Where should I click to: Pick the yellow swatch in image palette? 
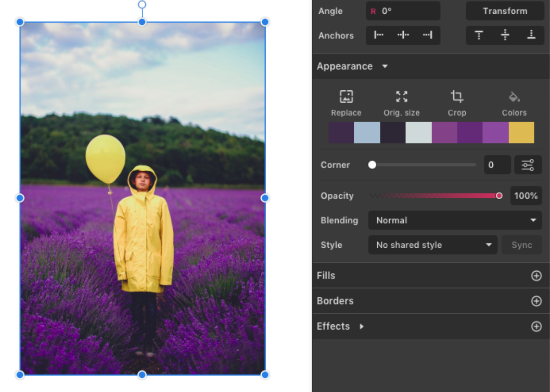coord(521,133)
